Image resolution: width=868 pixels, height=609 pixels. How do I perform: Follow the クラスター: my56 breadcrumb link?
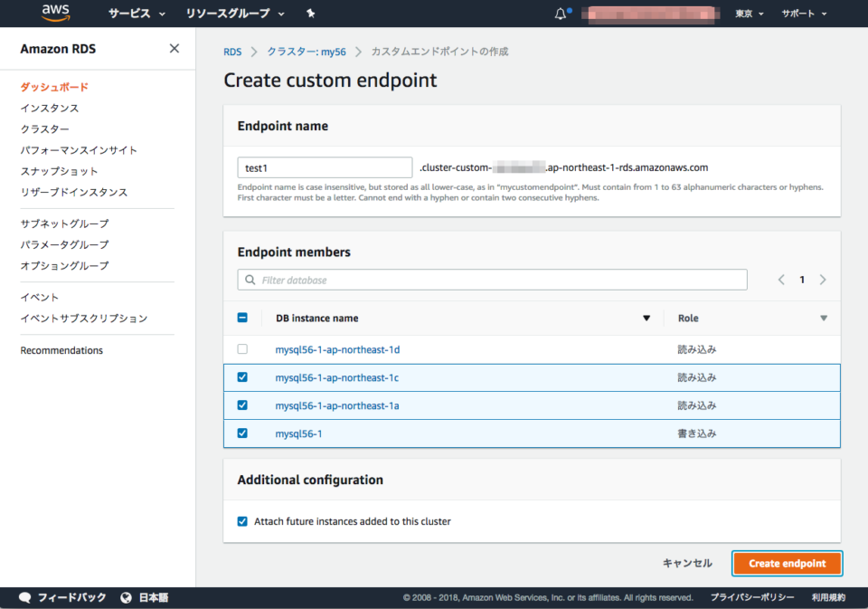(307, 52)
